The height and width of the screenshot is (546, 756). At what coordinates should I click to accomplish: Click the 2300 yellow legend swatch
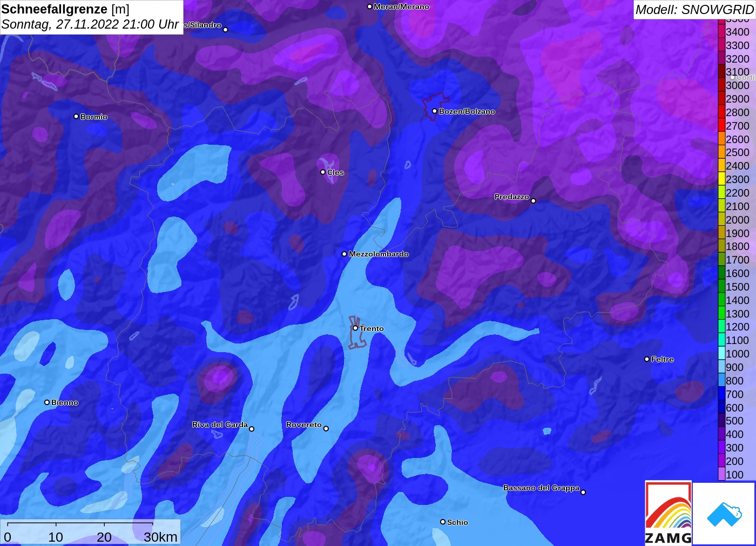pos(721,179)
